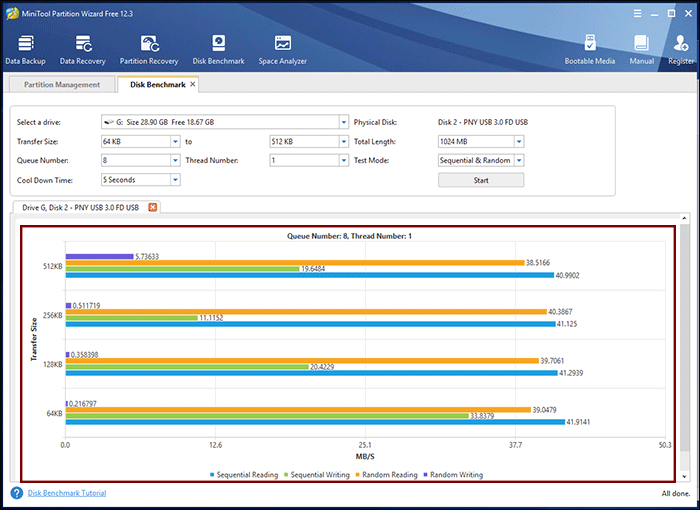
Task: Open the hamburger menu in title bar
Action: 638,14
